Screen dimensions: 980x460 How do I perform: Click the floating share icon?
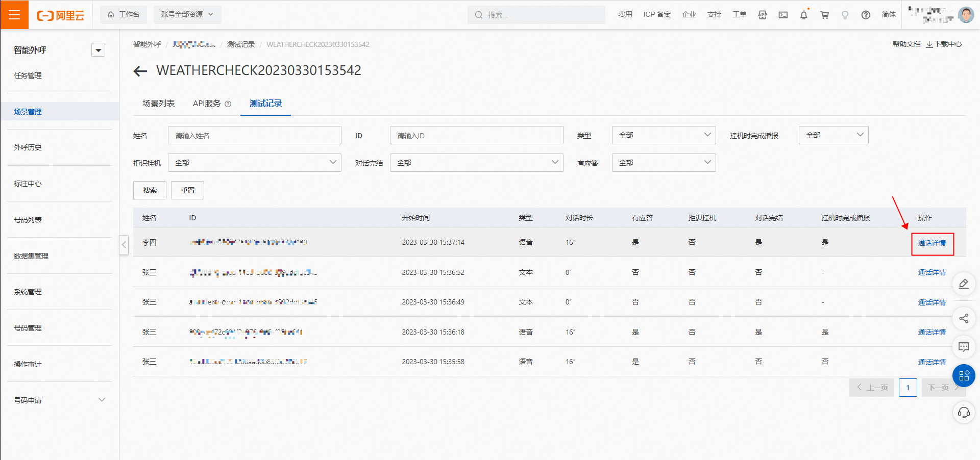point(964,319)
